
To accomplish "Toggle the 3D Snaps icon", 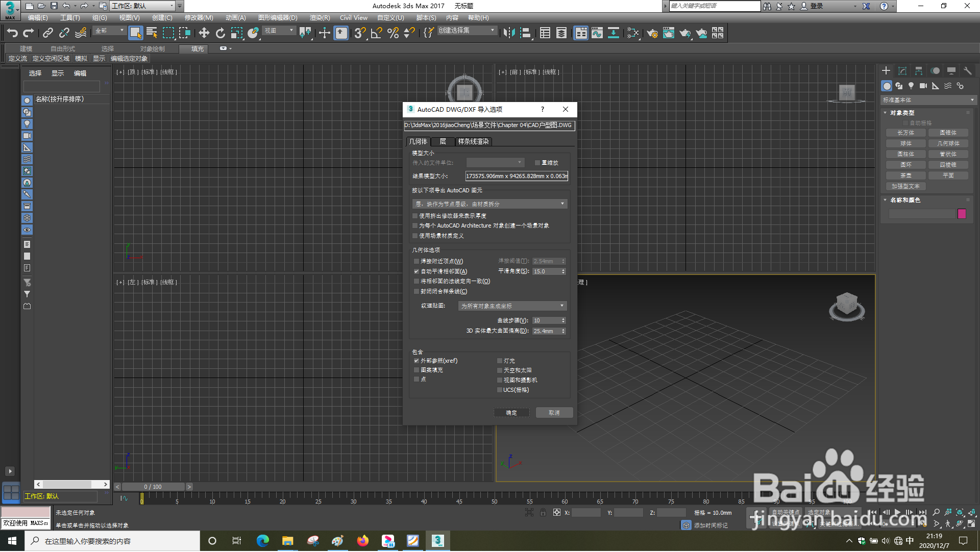I will [360, 33].
